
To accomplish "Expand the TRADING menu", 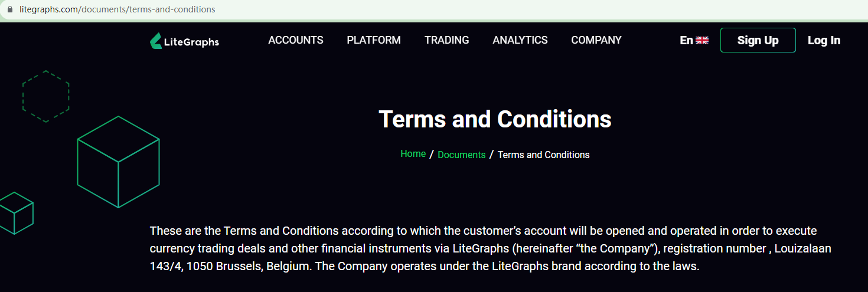I will [x=447, y=40].
